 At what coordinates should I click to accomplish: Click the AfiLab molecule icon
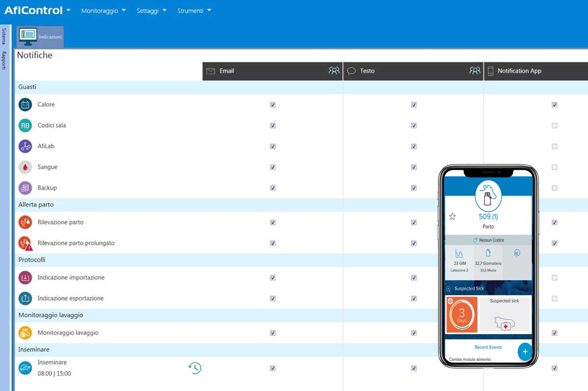click(x=25, y=146)
